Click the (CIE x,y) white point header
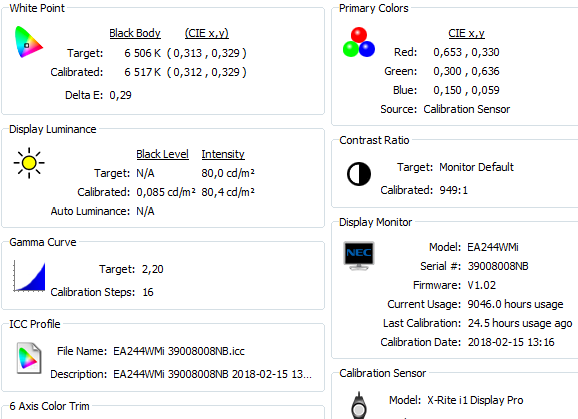Viewport: 578px width, 419px height. pyautogui.click(x=206, y=33)
